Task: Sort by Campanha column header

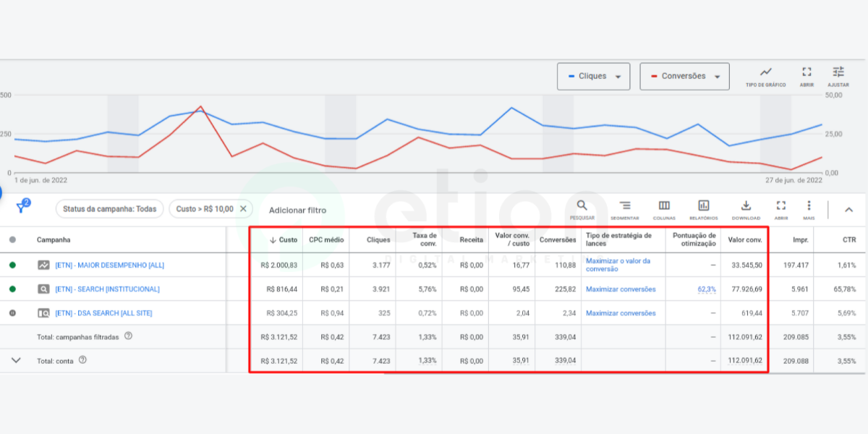Action: coord(54,239)
